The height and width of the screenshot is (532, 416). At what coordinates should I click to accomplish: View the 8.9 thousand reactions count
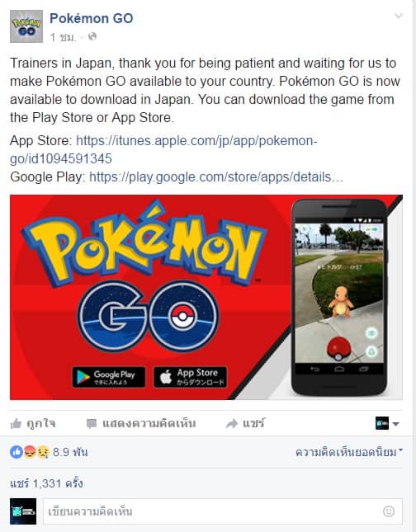pos(70,452)
